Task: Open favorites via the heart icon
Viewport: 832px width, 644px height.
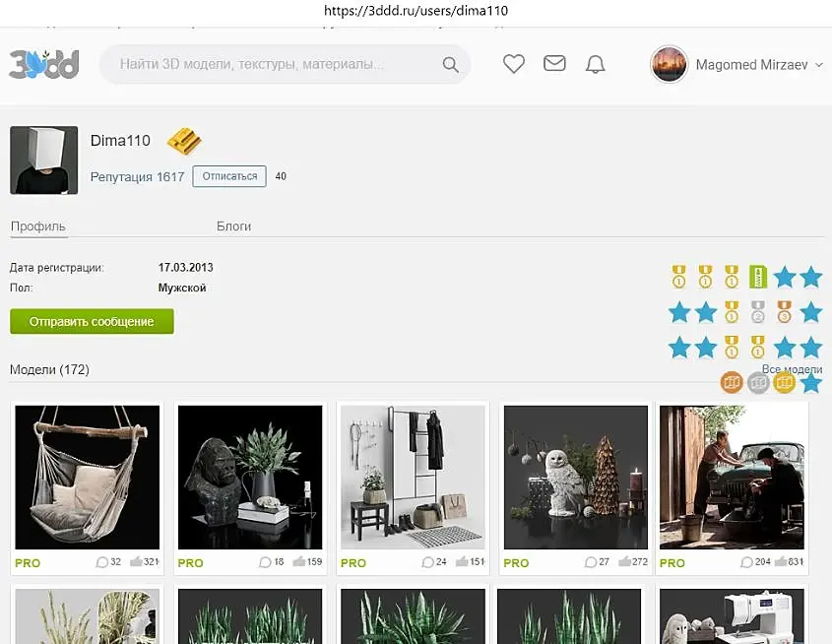Action: [514, 64]
